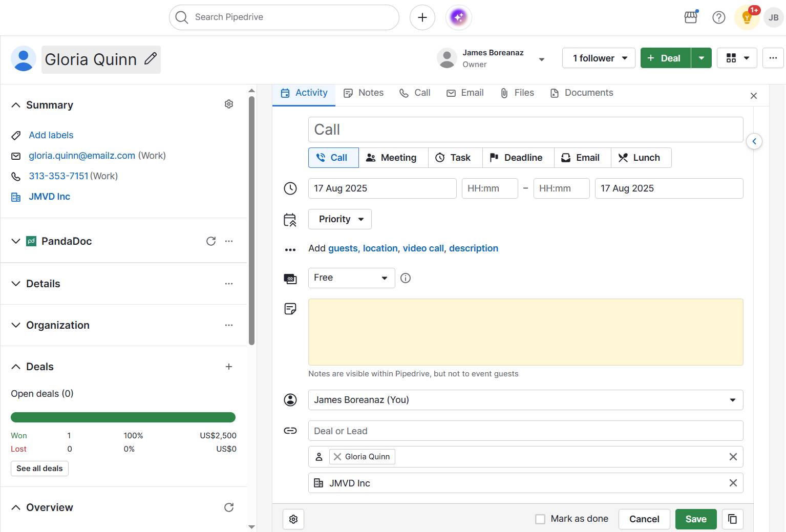Select the Task activity type icon
786x532 pixels.
point(440,157)
